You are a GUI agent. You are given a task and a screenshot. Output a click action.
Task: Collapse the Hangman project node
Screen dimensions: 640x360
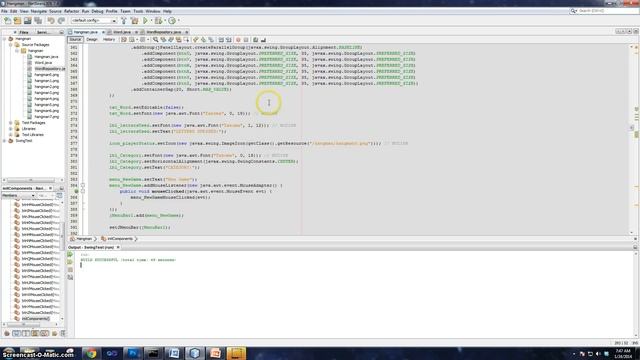(x=5, y=39)
